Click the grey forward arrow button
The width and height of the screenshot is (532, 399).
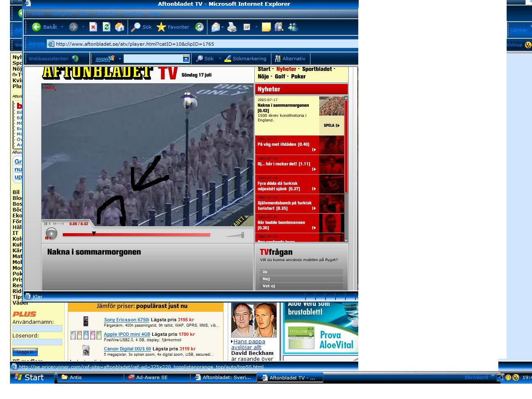74,27
